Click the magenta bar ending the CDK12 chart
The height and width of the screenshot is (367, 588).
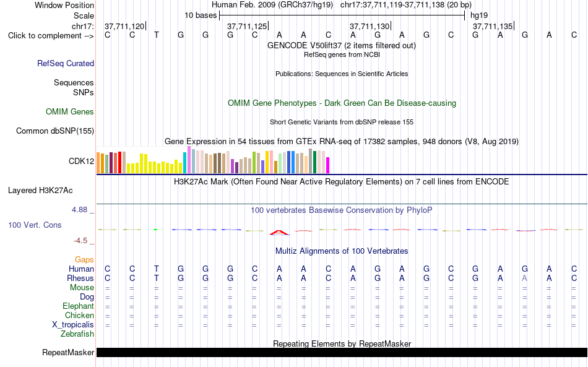[x=328, y=165]
